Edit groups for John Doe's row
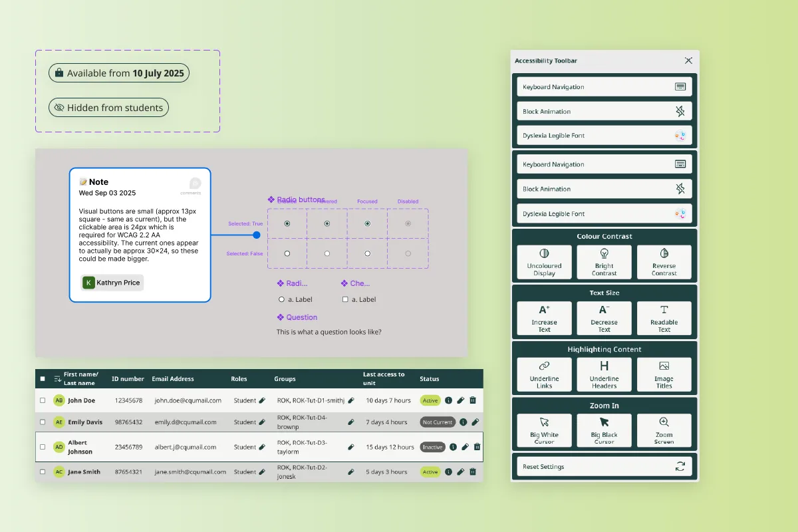 coord(351,400)
